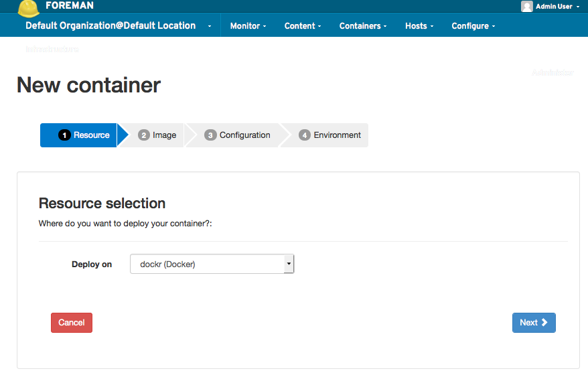This screenshot has height=379, width=588.
Task: Open the Containers menu
Action: (x=363, y=26)
